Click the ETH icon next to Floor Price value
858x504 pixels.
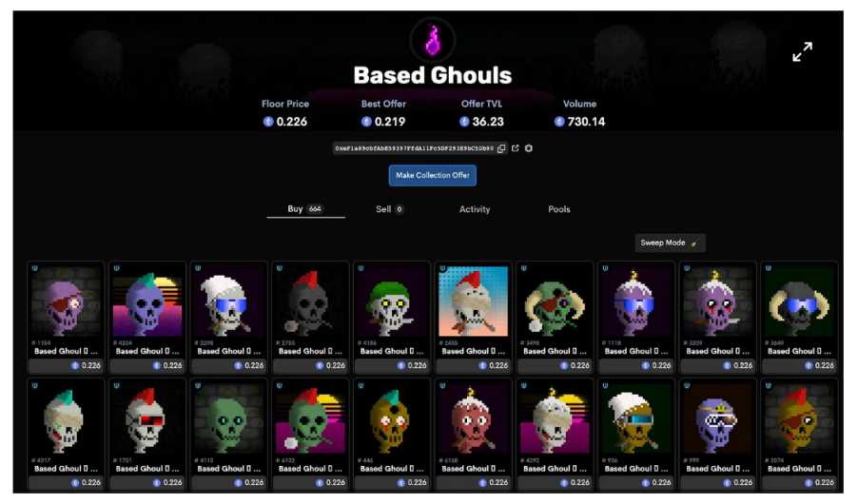point(268,122)
